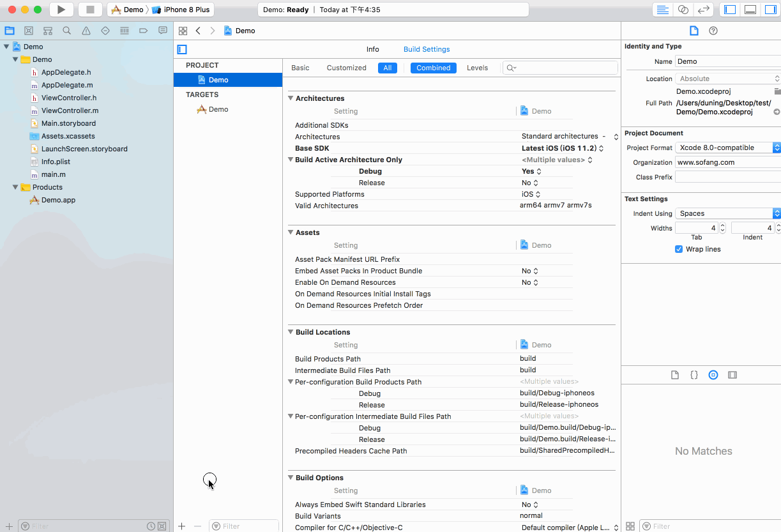Show Customized build settings
The width and height of the screenshot is (781, 532).
[347, 68]
